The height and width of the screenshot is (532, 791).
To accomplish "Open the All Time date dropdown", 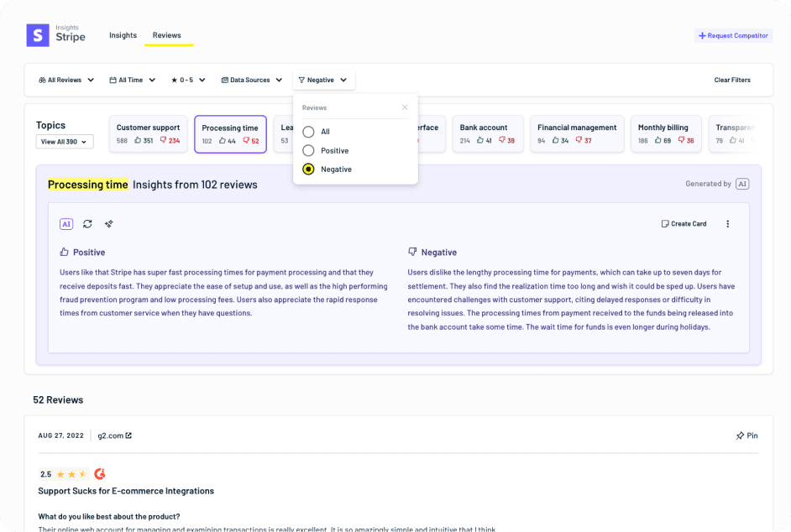I will (133, 81).
